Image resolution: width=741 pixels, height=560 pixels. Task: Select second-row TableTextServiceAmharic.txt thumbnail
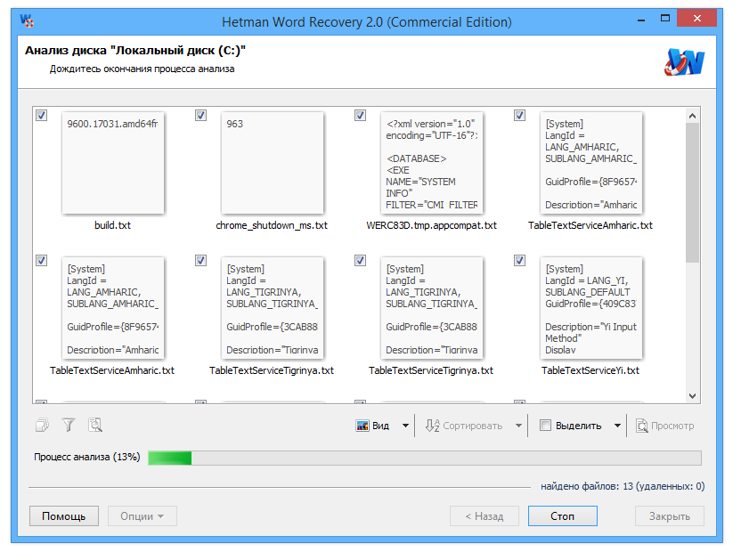coord(113,308)
